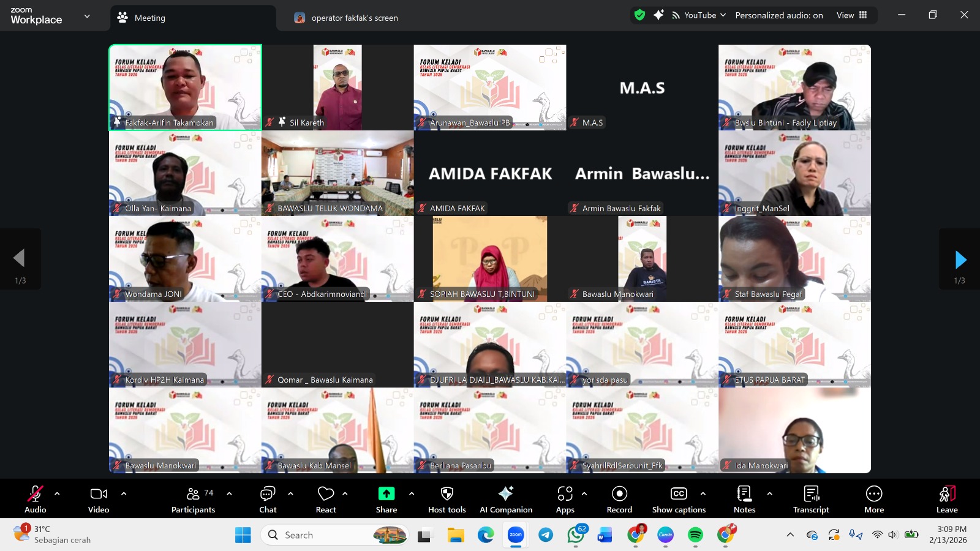Open the Notes tool
980x551 pixels.
click(744, 499)
